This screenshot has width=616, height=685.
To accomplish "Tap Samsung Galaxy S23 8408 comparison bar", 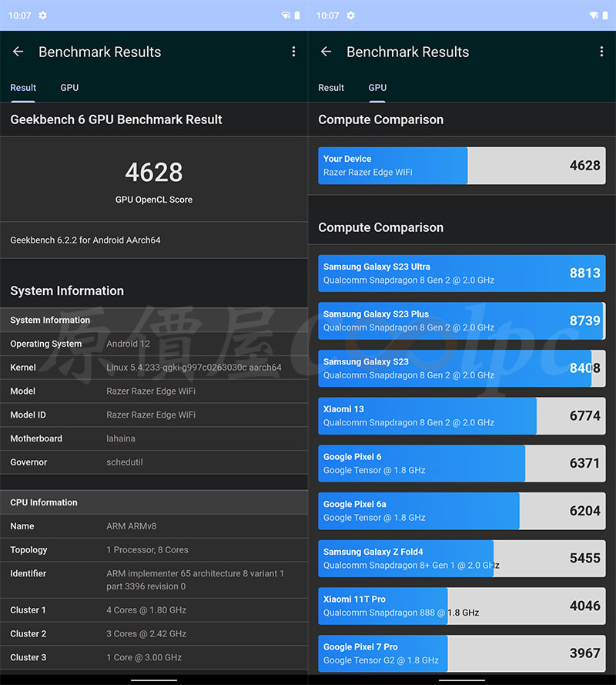I will (x=462, y=368).
